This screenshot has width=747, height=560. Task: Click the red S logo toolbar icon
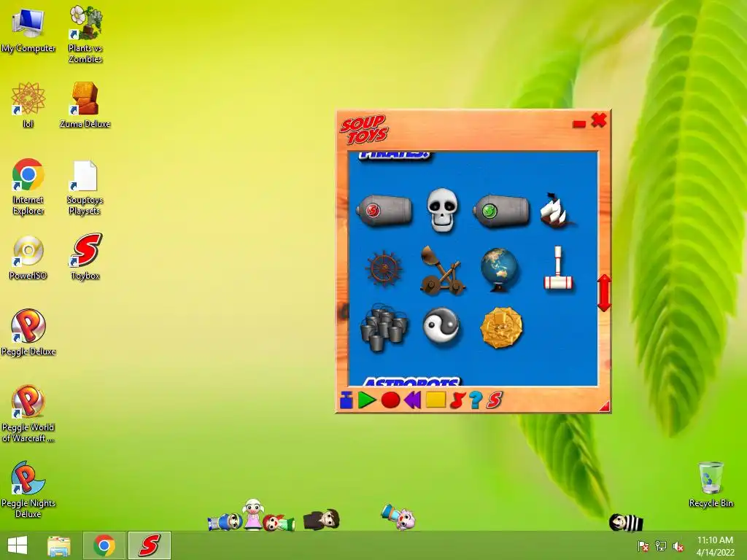(x=495, y=400)
